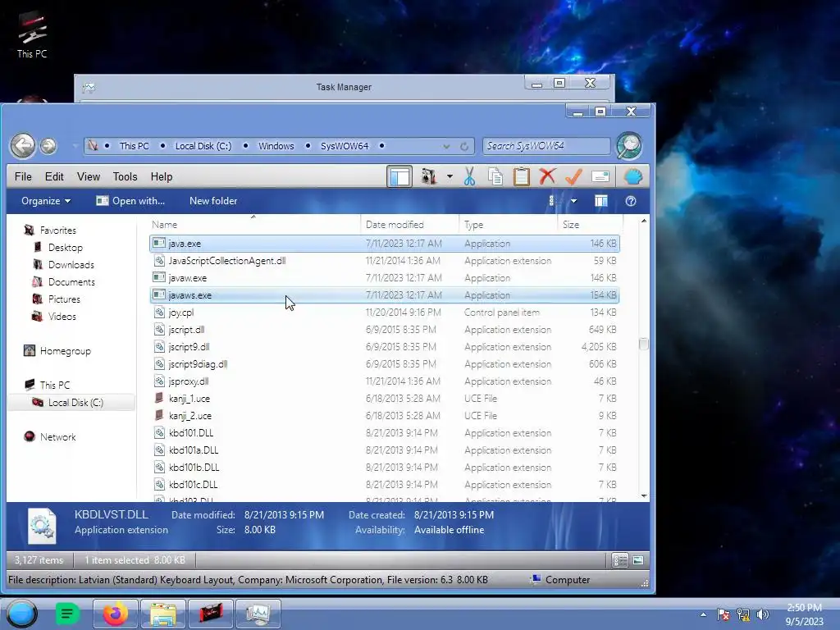Select Network in navigation pane

point(58,437)
